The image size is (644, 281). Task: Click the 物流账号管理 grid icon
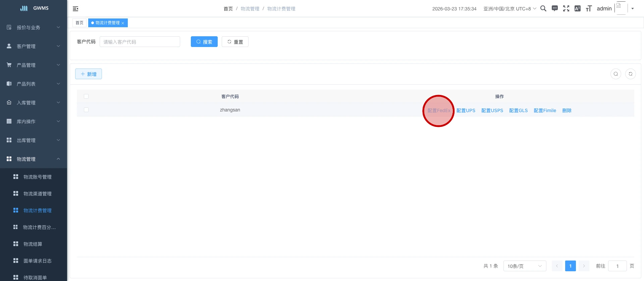(x=16, y=177)
